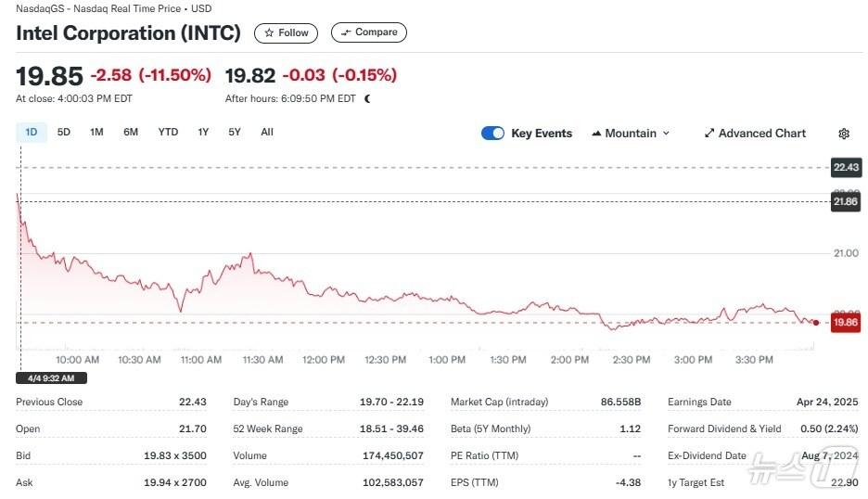Click the 22.43 previous close label
868x499 pixels.
point(845,167)
